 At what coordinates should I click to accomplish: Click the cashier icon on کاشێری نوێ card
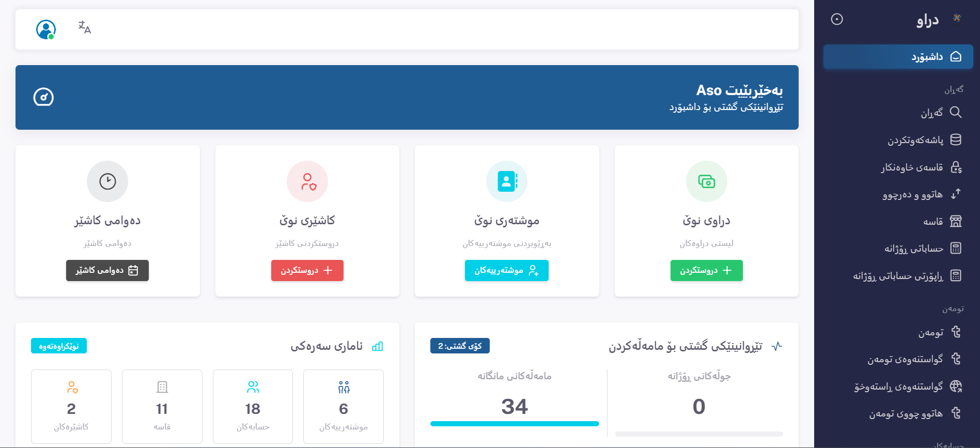(307, 181)
